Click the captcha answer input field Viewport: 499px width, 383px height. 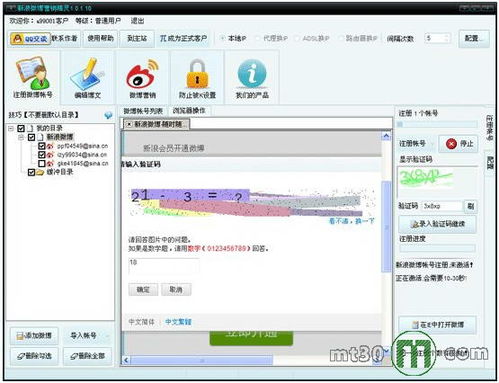pyautogui.click(x=164, y=266)
